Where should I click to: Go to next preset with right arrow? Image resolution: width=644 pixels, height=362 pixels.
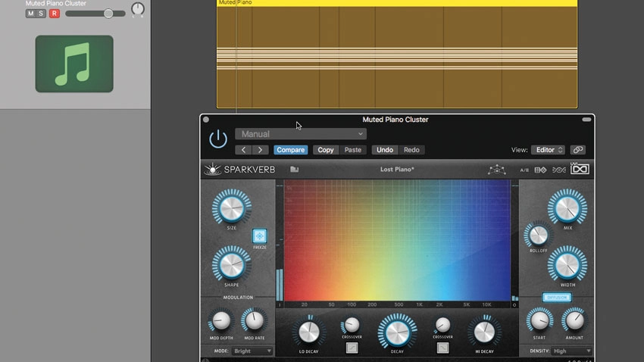(x=260, y=150)
